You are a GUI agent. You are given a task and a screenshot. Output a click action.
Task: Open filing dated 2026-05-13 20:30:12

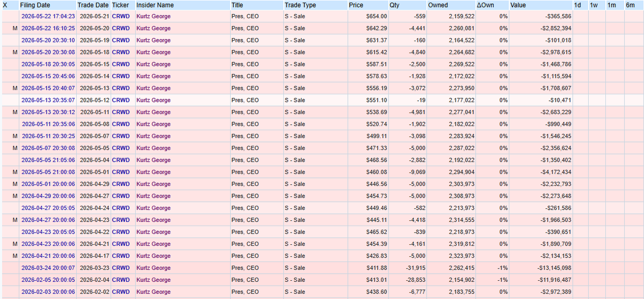(48, 113)
